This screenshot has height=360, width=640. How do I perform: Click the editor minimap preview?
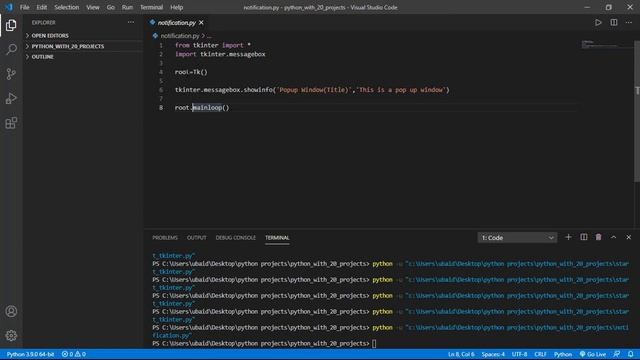[x=607, y=44]
